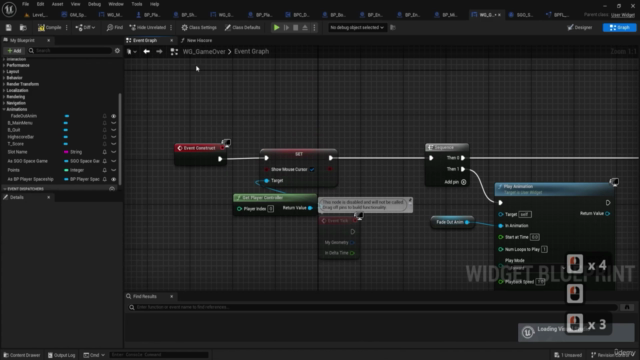Open the Diff dropdown
Viewport: 640px width, 360px height.
85,27
